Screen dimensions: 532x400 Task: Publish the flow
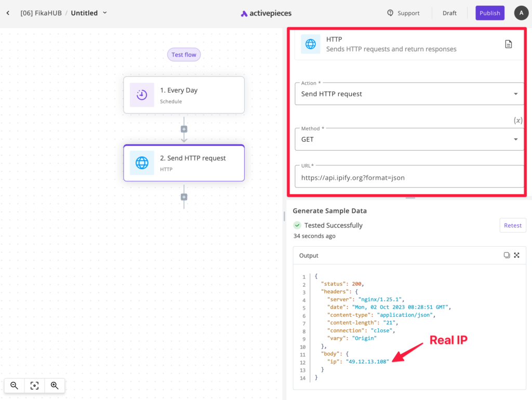tap(489, 13)
